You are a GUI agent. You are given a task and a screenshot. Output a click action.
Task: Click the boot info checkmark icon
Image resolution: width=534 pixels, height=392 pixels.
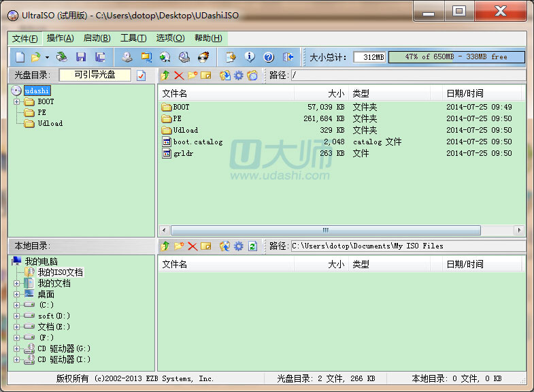pos(141,76)
